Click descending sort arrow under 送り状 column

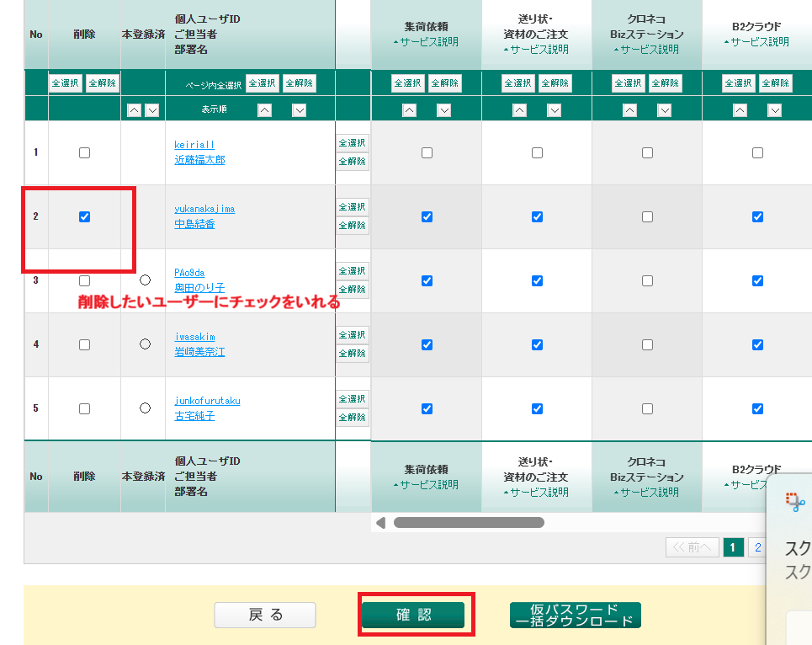coord(555,109)
